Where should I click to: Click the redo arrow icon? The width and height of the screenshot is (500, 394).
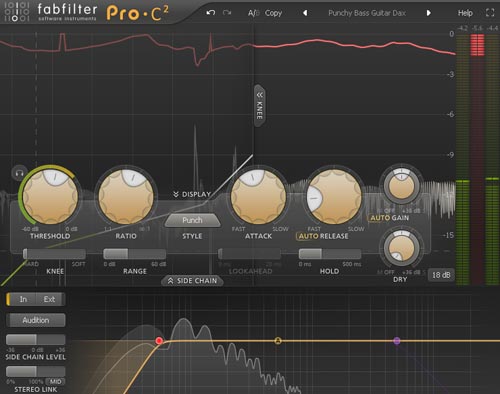pyautogui.click(x=227, y=13)
